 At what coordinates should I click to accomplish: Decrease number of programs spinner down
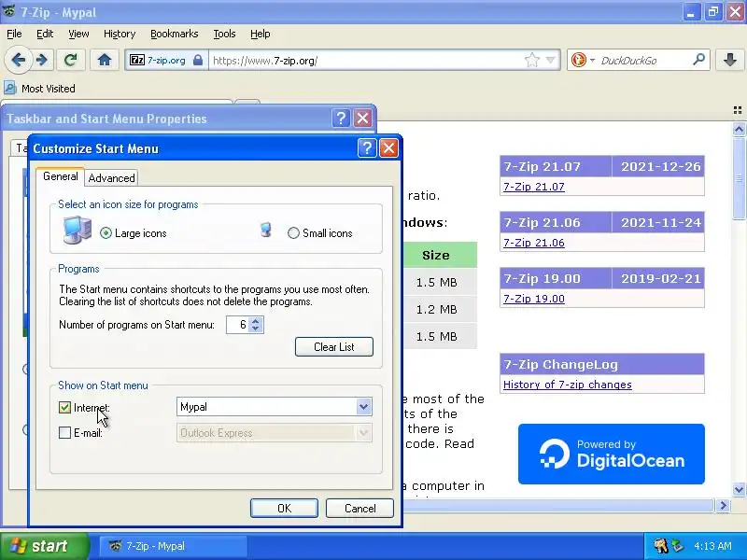tap(256, 329)
